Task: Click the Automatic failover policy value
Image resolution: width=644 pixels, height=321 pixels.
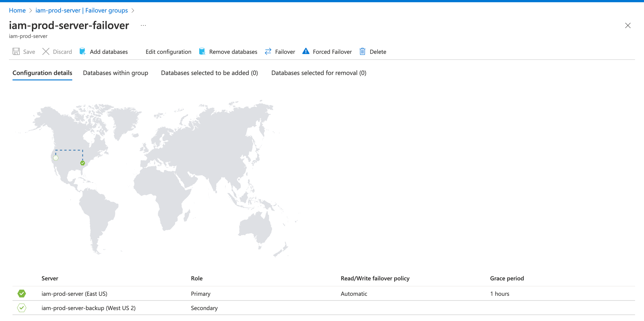Action: [354, 294]
